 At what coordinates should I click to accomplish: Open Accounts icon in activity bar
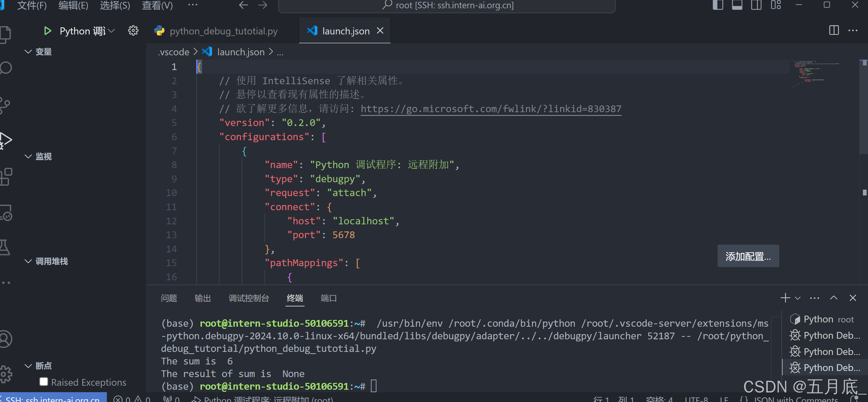6,339
